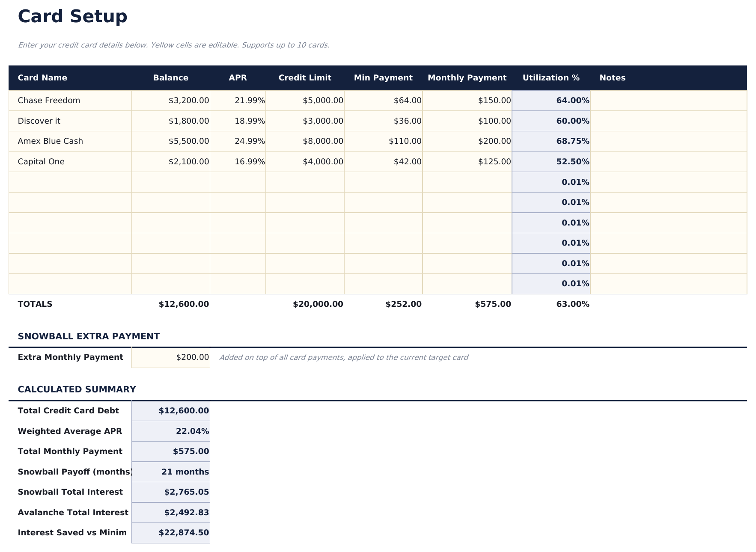
Task: Click the Notes cell for Capital One
Action: (668, 161)
